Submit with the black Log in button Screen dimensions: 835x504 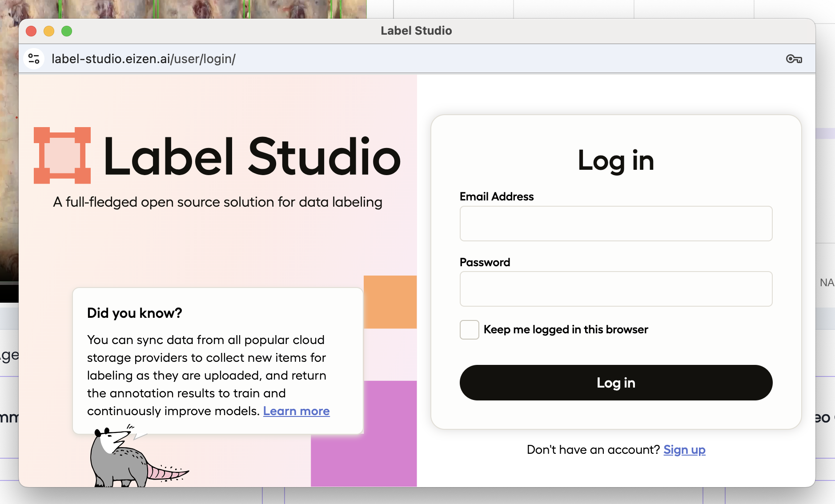point(616,383)
